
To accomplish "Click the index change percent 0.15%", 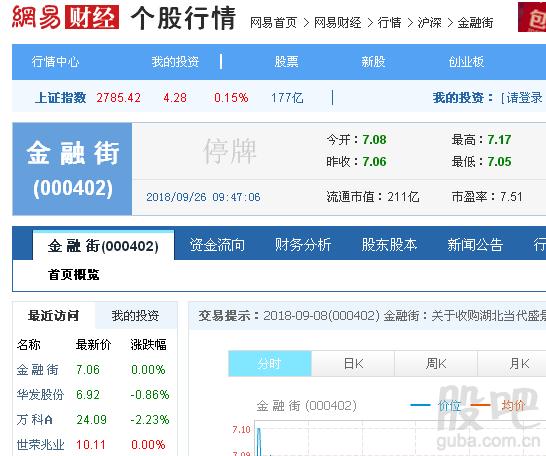I will pos(231,98).
